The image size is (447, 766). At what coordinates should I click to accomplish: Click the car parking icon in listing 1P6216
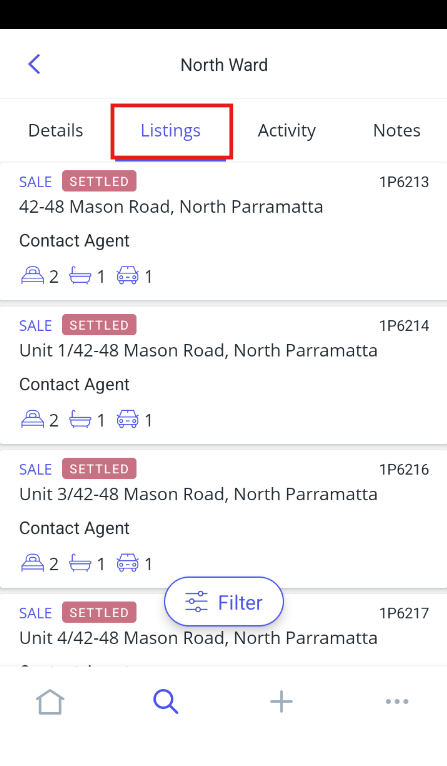click(128, 563)
